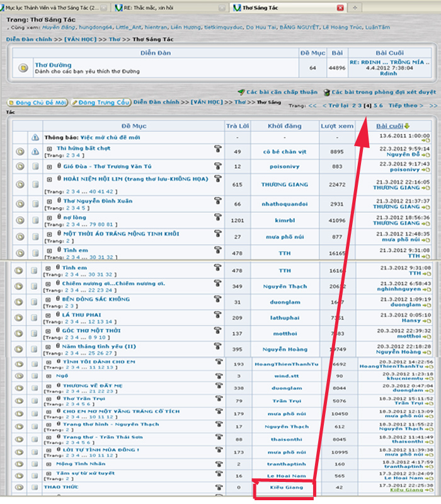Jump to last page using '>>'
This screenshot has height=504, width=441.
[x=433, y=105]
